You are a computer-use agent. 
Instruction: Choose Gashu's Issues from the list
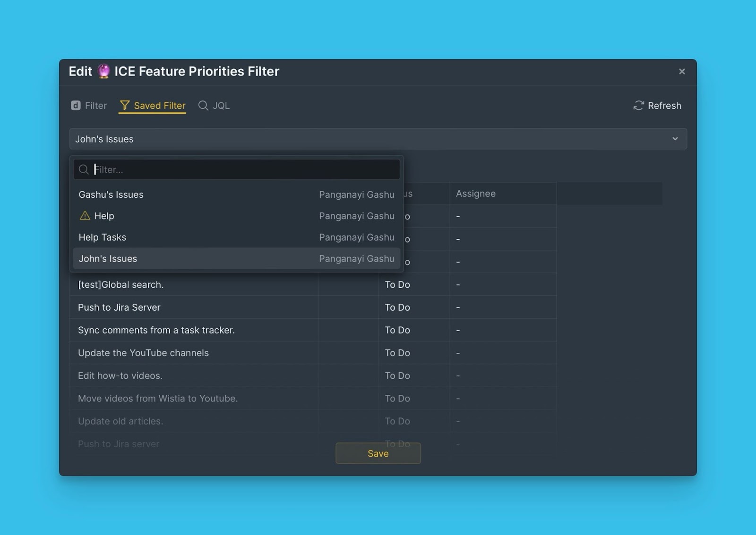[x=111, y=195]
